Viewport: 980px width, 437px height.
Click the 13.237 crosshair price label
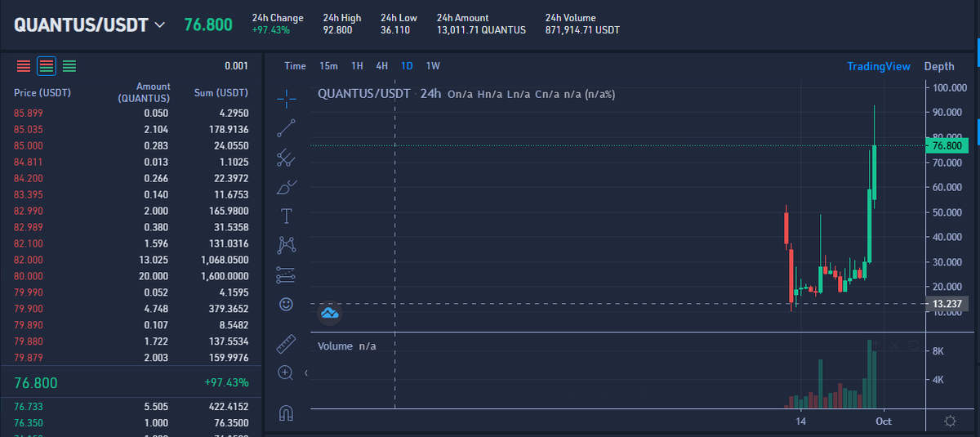(x=948, y=304)
